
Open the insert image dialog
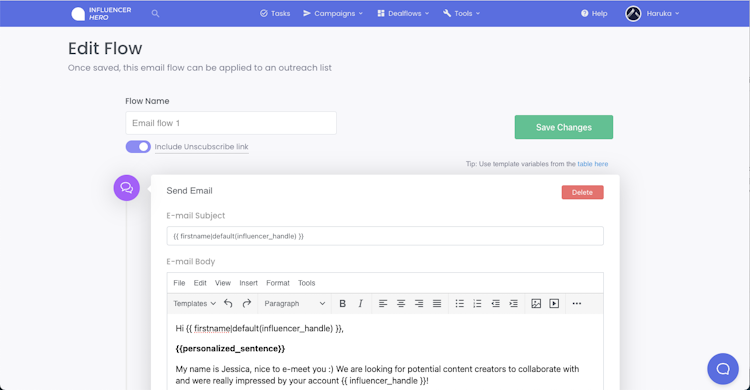click(536, 303)
